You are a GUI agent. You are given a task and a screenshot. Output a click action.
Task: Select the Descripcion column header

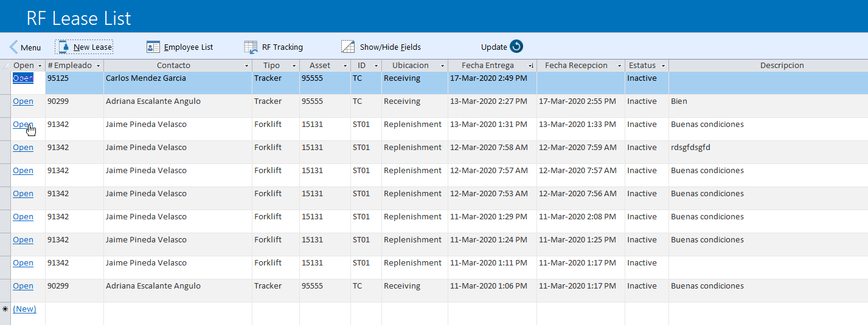pyautogui.click(x=768, y=66)
